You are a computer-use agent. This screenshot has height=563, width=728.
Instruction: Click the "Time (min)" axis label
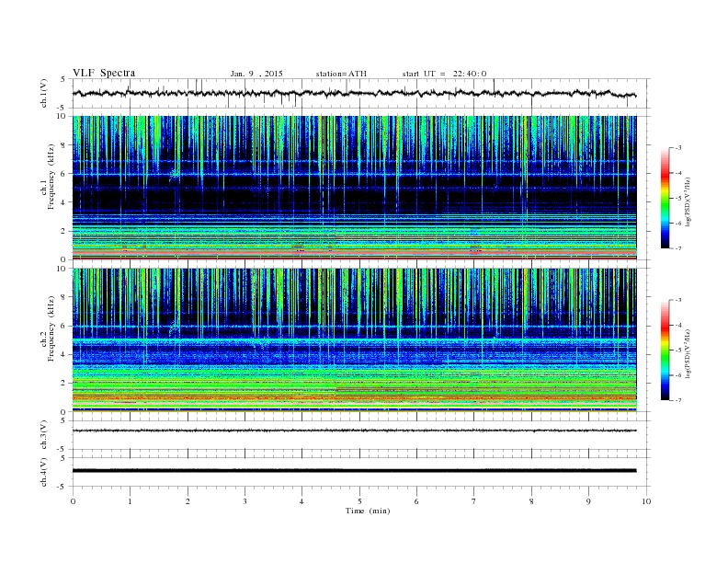coord(368,511)
